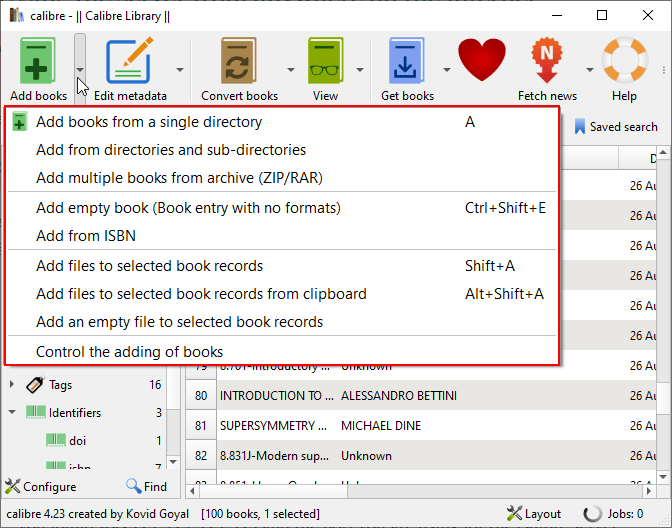This screenshot has width=672, height=528.
Task: Click the View book icon
Action: click(325, 61)
